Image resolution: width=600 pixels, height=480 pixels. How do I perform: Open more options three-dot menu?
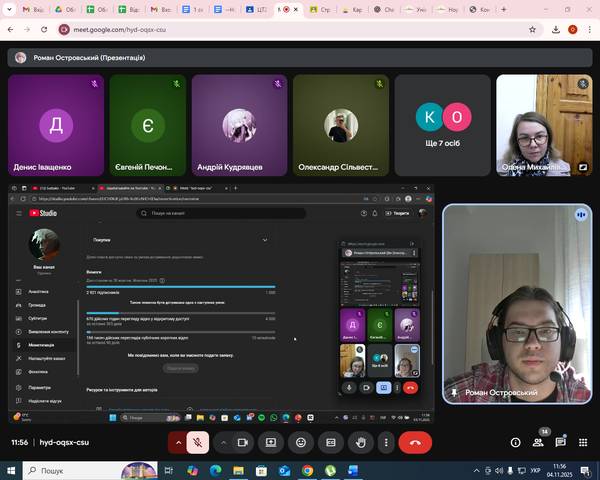coord(386,442)
